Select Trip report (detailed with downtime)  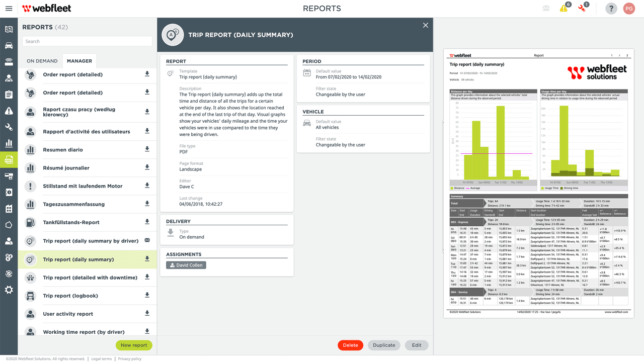point(88,278)
